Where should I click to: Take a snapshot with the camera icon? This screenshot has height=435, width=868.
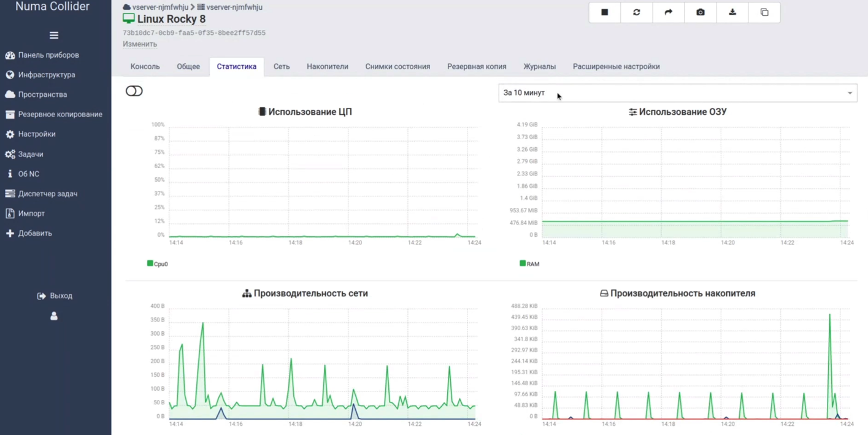coord(701,12)
